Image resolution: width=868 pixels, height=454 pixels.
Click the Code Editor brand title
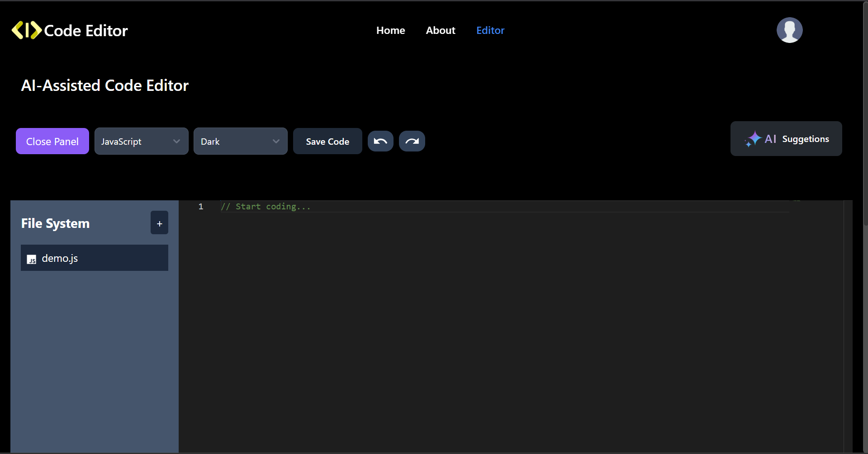[x=86, y=31]
